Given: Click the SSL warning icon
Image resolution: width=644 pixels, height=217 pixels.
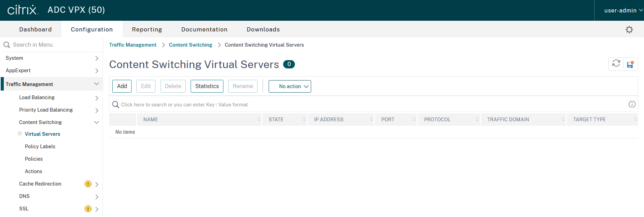Looking at the screenshot, I should pos(88,209).
